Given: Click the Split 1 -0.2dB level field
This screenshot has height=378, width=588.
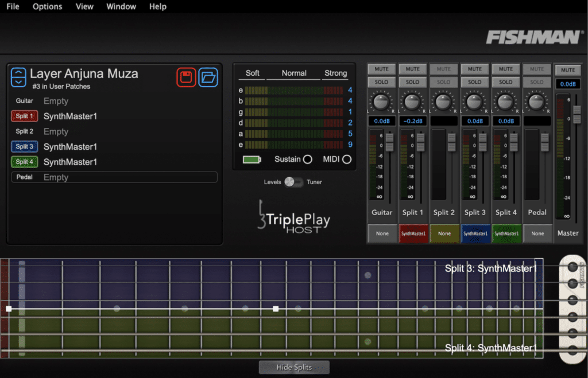Looking at the screenshot, I should click(413, 121).
